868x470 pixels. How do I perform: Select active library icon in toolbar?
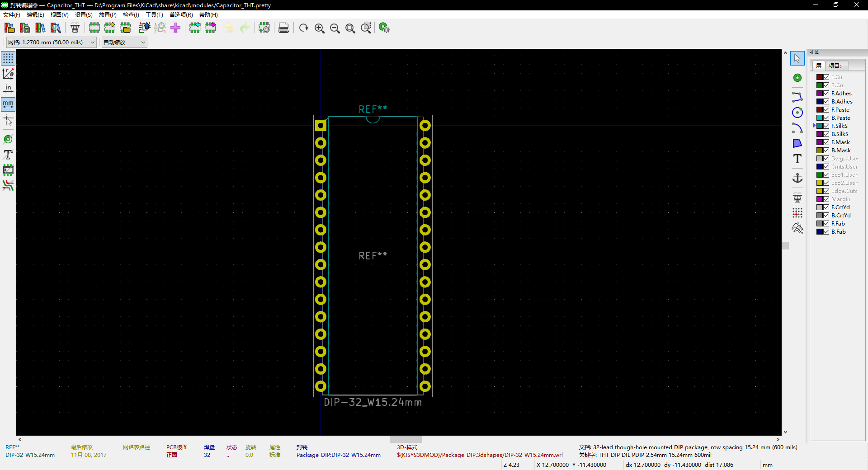click(9, 28)
